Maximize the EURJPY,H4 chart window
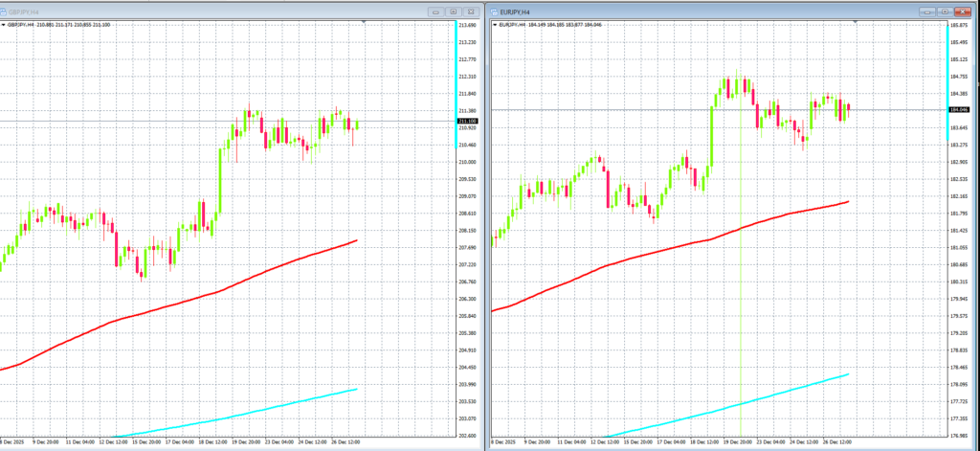980x451 pixels. [x=945, y=11]
